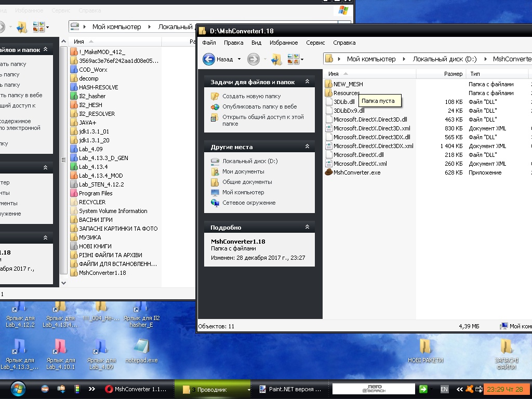Collapse the Задачи для файлов и папок panel
This screenshot has height=399, width=532.
coord(307,82)
